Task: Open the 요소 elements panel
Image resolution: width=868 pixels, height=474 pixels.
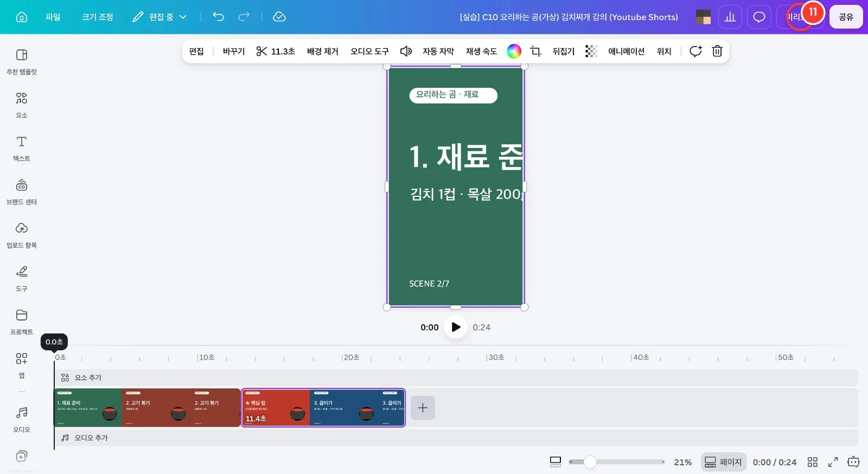Action: (22, 105)
